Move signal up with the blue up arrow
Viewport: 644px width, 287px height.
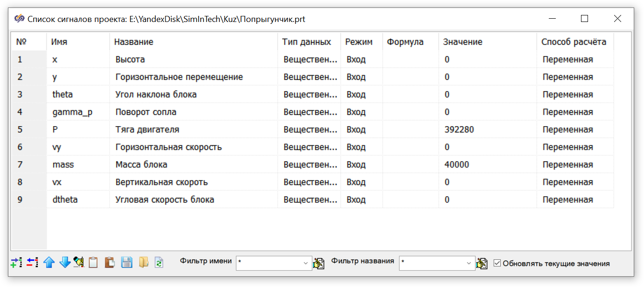49,263
